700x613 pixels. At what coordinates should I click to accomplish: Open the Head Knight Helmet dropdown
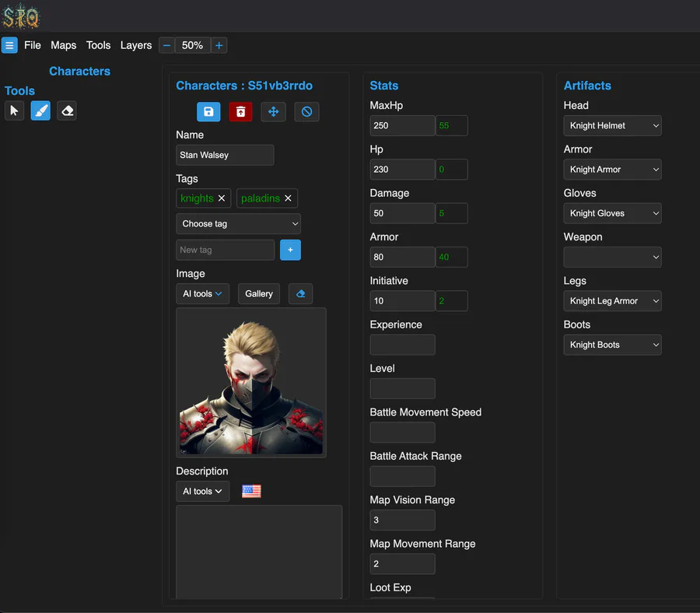pyautogui.click(x=613, y=126)
